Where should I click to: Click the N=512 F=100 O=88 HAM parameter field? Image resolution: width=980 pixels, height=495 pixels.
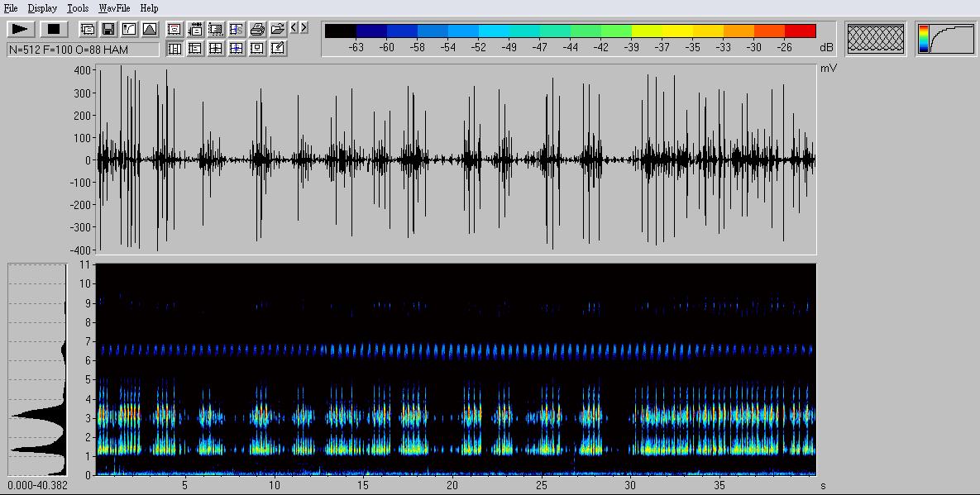point(83,50)
